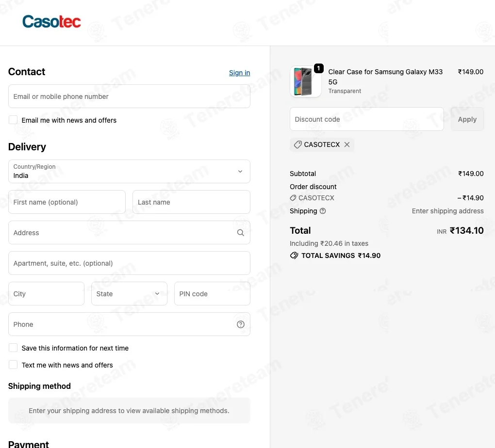Click the Email or mobile phone number field
This screenshot has height=448, width=495.
pyautogui.click(x=129, y=96)
